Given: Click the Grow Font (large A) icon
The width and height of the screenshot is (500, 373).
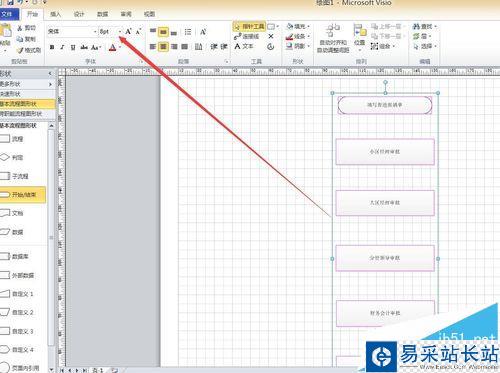Looking at the screenshot, I should pyautogui.click(x=128, y=31).
